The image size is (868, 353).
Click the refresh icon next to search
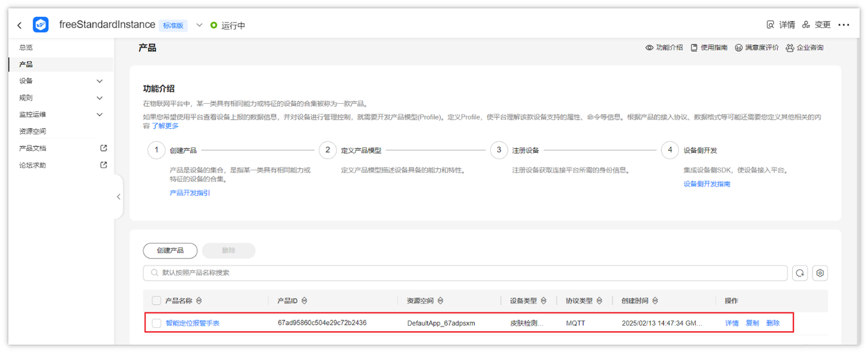tap(800, 273)
